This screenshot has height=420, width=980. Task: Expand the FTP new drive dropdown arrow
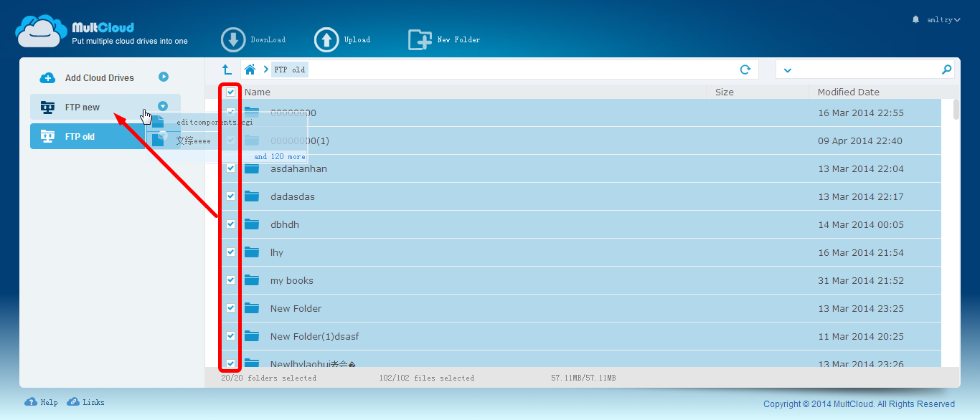[x=163, y=106]
